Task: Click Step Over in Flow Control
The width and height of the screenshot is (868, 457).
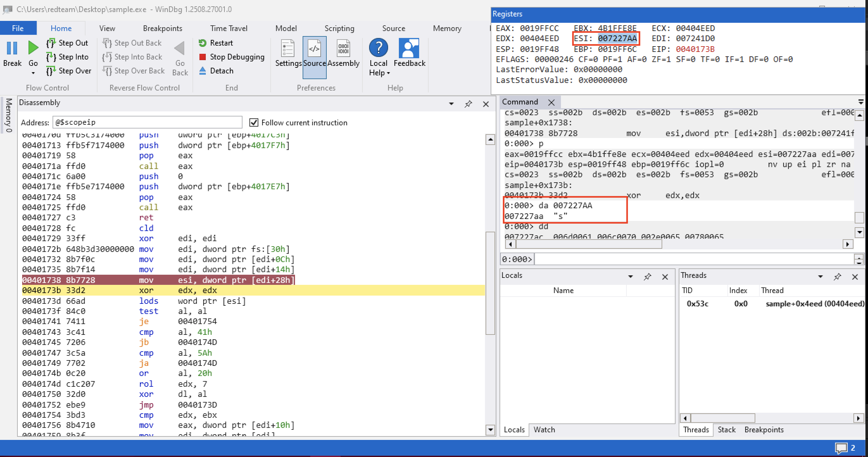Action: click(69, 71)
